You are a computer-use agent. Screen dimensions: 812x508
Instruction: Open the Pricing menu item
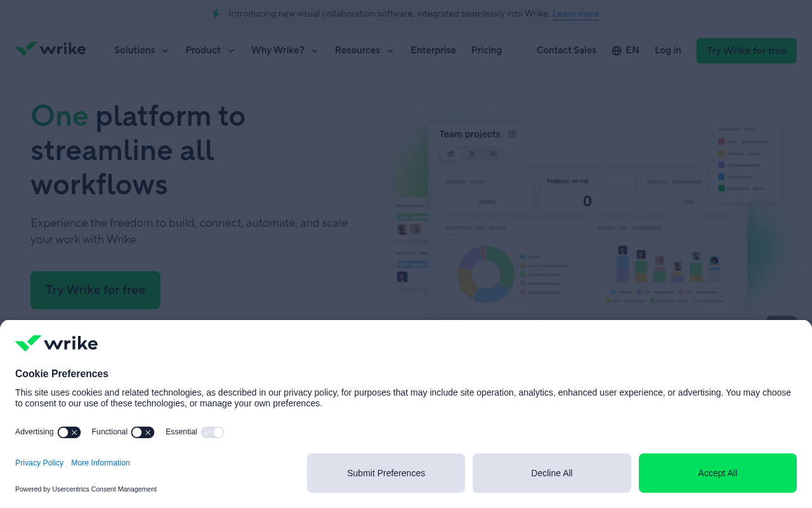pos(487,51)
